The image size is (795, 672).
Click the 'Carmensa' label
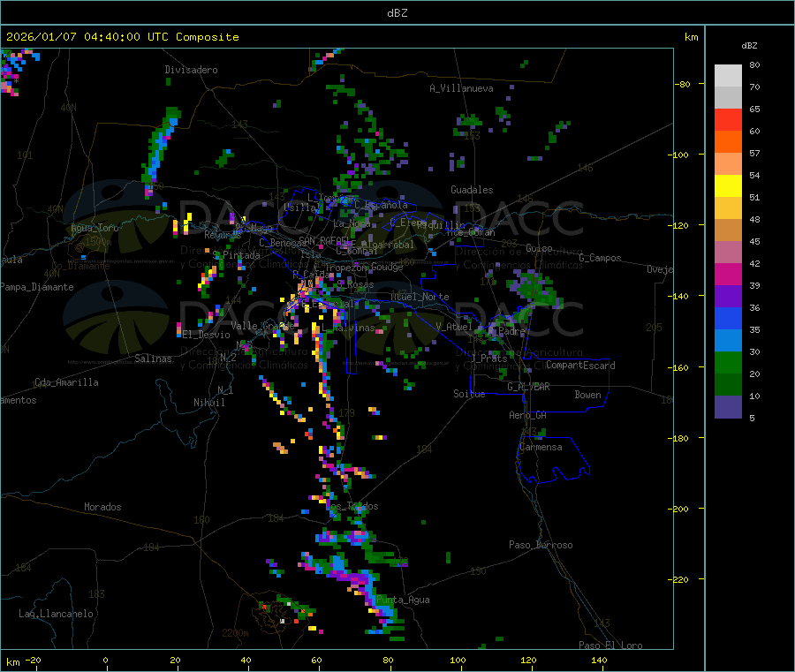[541, 447]
